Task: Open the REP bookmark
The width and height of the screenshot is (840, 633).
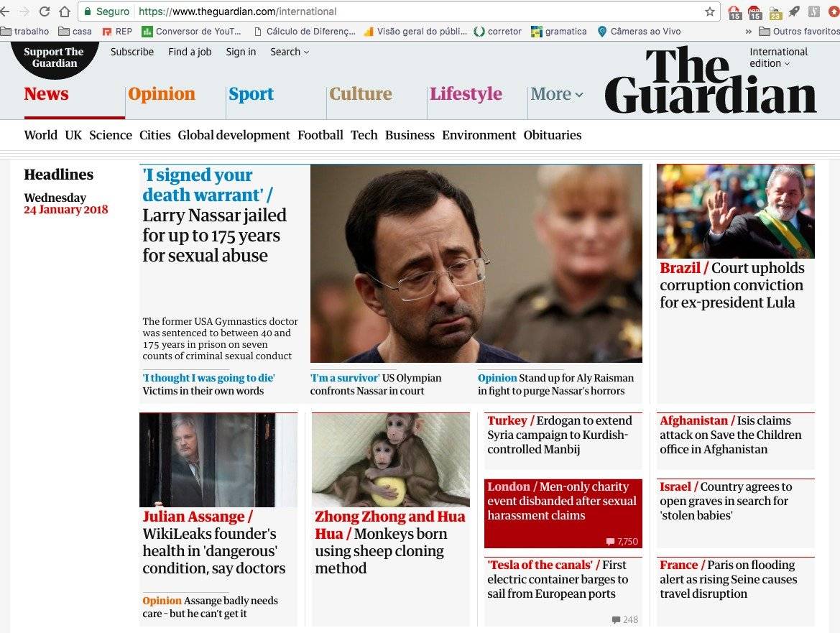Action: click(x=117, y=31)
